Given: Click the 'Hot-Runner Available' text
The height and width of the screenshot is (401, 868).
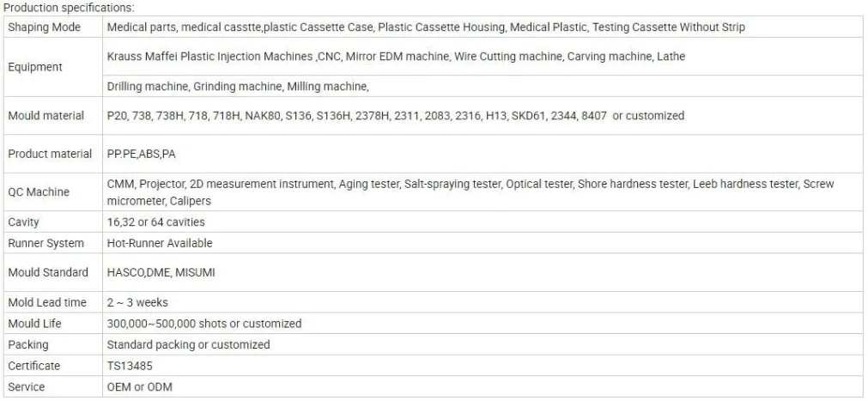Looking at the screenshot, I should click(x=160, y=243).
